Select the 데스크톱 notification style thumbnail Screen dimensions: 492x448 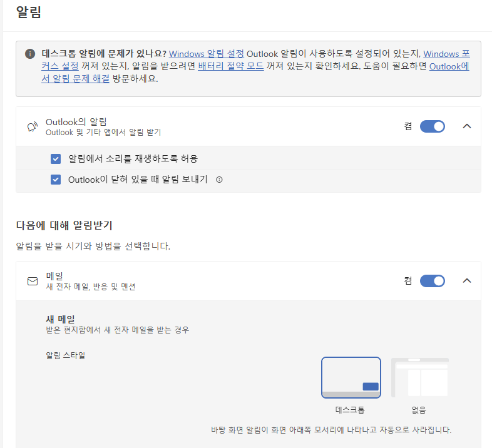tap(351, 377)
